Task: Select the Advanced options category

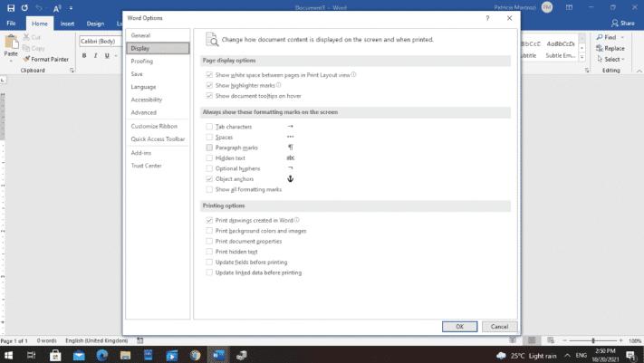Action: coord(158,112)
